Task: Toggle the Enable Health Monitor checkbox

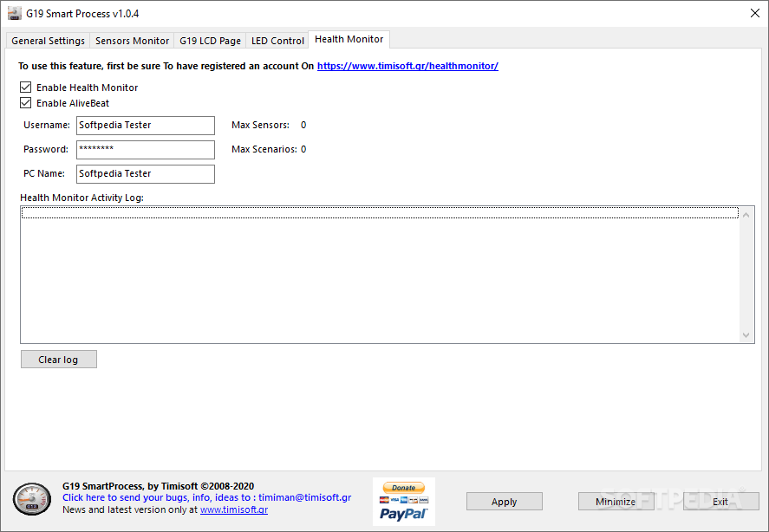Action: pos(25,88)
